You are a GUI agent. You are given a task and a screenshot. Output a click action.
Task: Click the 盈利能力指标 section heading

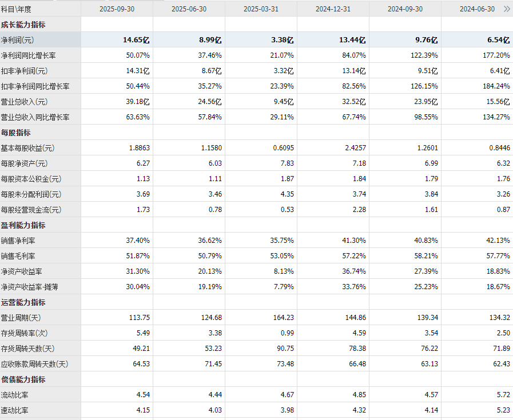click(x=23, y=225)
